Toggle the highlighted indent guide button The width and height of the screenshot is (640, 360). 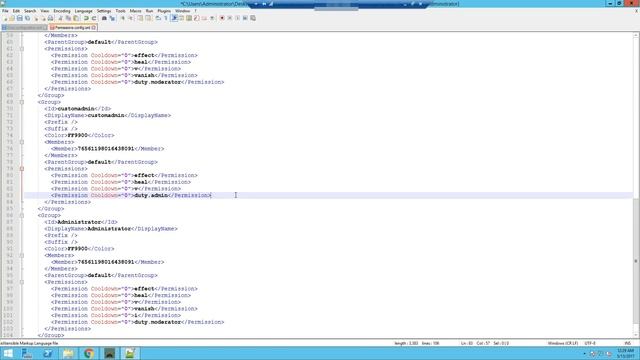pos(174,18)
